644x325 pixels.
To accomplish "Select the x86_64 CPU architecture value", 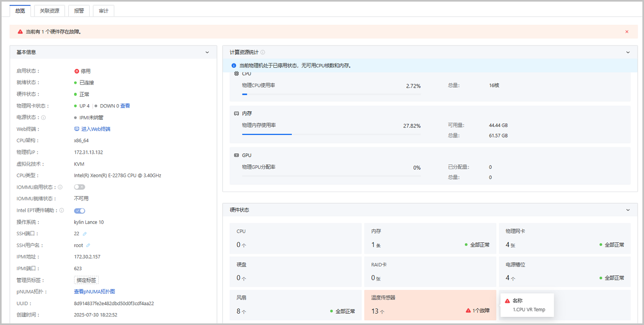I will [81, 141].
